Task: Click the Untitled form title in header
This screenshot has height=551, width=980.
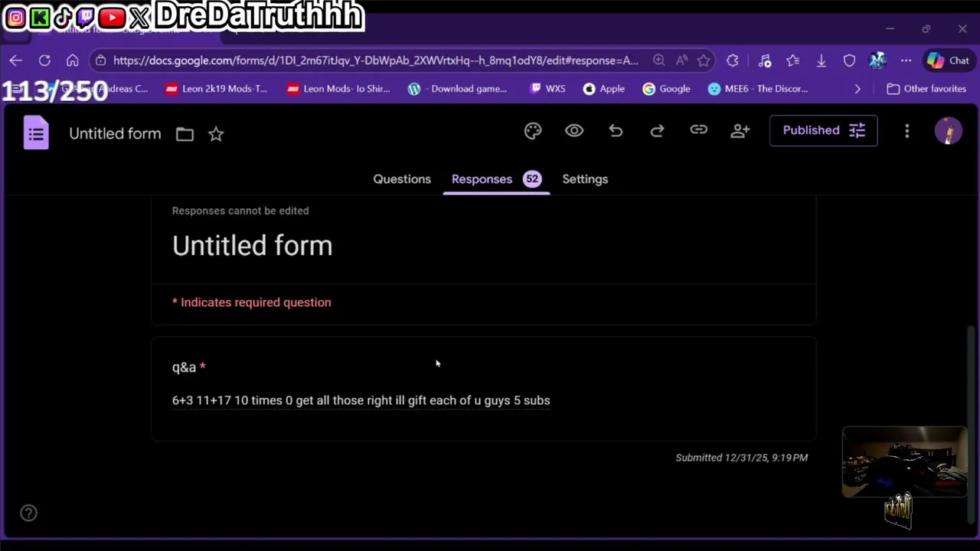Action: coord(115,134)
